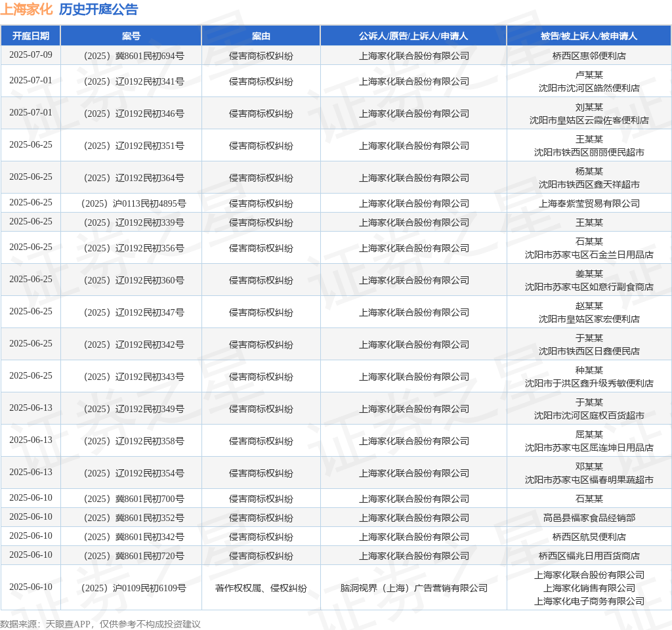Click case number 沪0113民初4895号
The image size is (672, 630).
tap(134, 203)
